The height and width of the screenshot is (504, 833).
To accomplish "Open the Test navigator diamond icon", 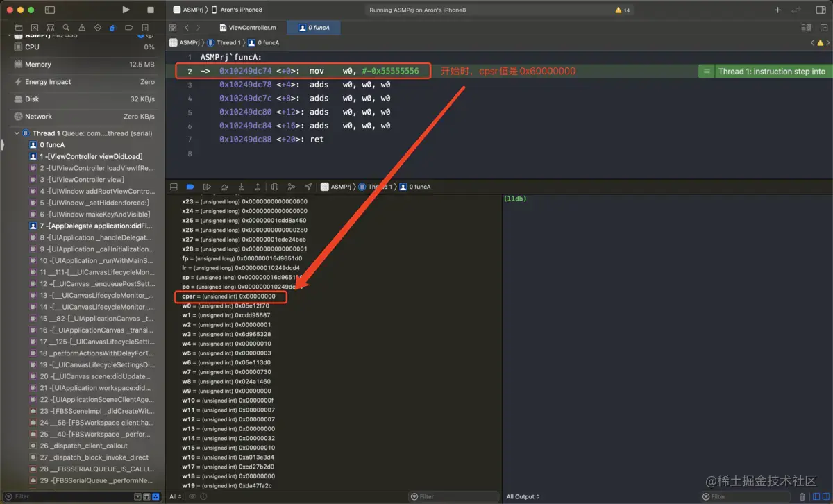I will click(98, 28).
